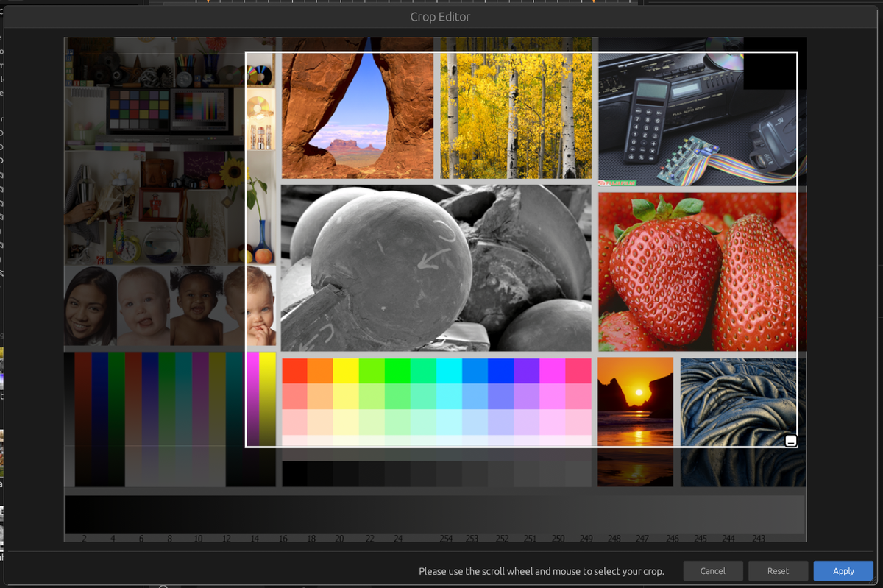Click the baby face inside crop area
Viewport: 883px width, 588px height.
[x=260, y=305]
